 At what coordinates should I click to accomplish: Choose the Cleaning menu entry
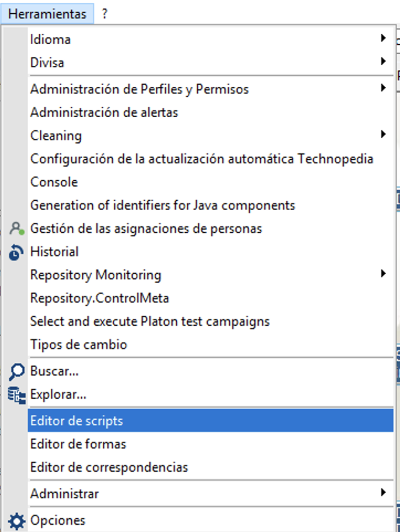(210, 135)
